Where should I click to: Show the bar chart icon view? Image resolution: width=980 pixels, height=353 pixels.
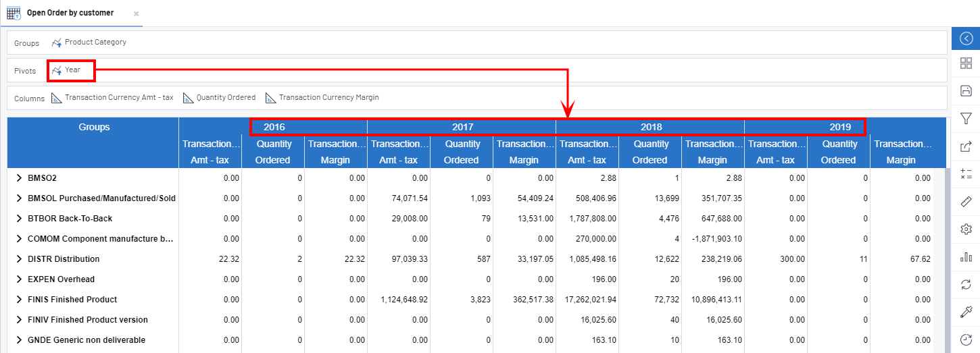(966, 256)
